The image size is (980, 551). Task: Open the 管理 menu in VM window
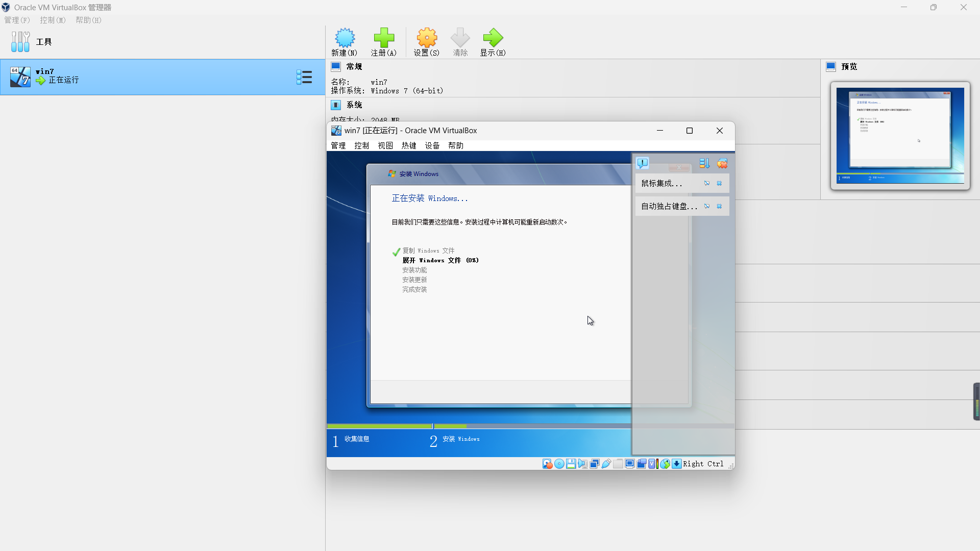point(338,145)
